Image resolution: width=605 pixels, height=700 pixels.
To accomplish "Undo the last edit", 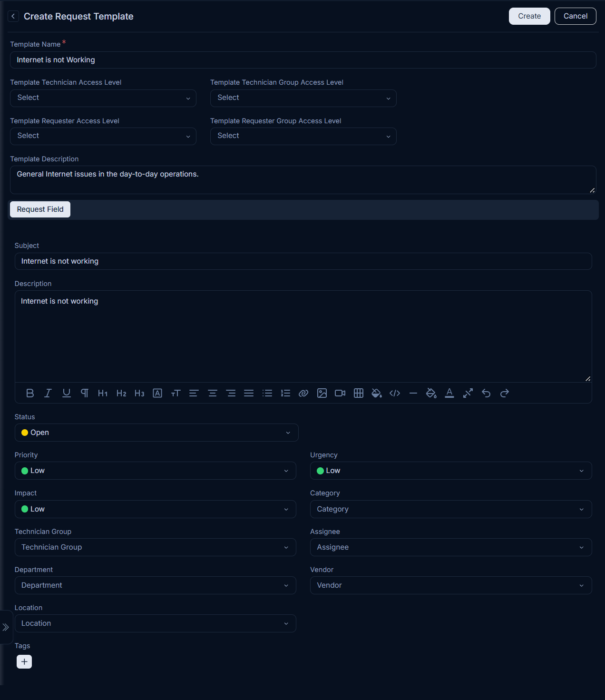I will point(486,393).
